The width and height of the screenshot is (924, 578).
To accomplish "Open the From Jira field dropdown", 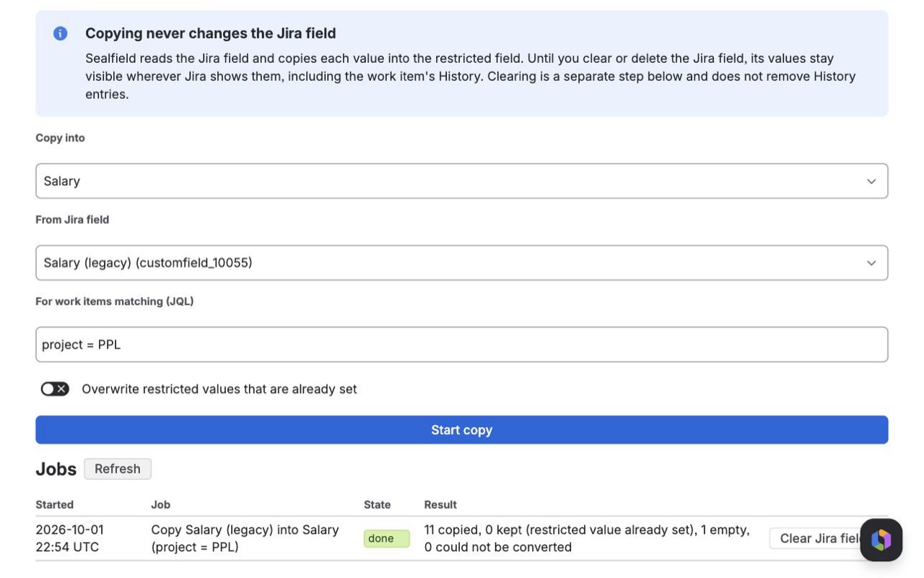I will [461, 262].
